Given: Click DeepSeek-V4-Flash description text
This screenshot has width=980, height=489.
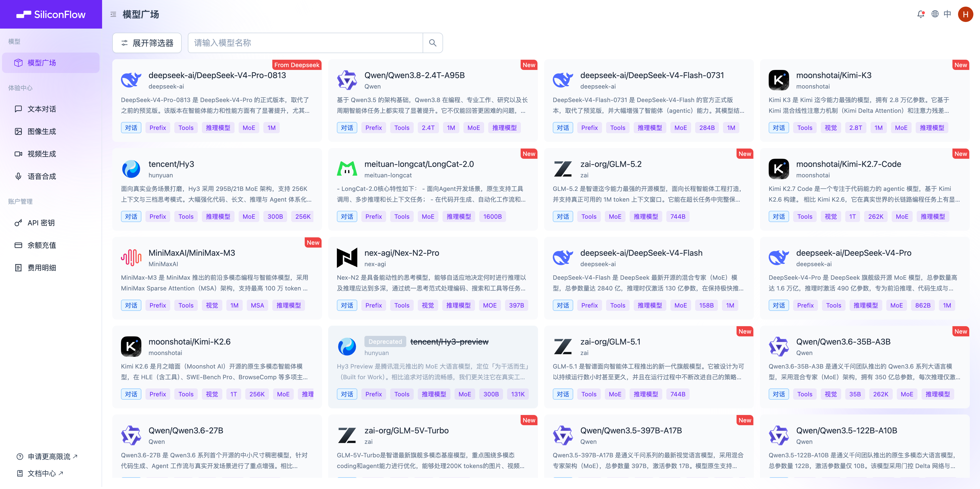Looking at the screenshot, I should [x=648, y=283].
